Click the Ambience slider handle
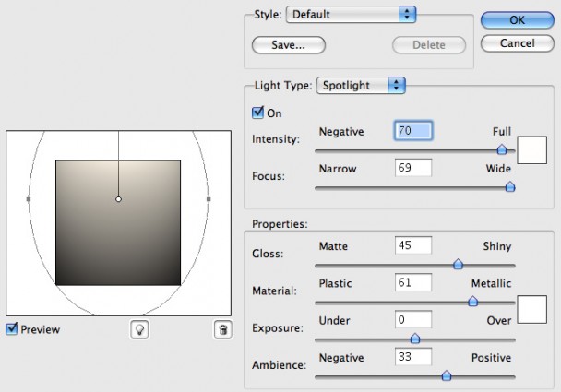The width and height of the screenshot is (561, 392). (x=447, y=375)
